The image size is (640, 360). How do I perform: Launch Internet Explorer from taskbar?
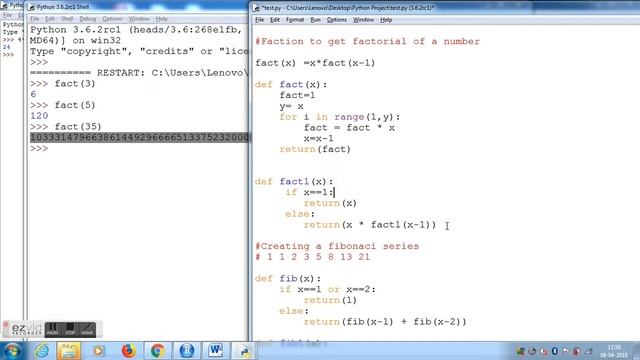42,351
